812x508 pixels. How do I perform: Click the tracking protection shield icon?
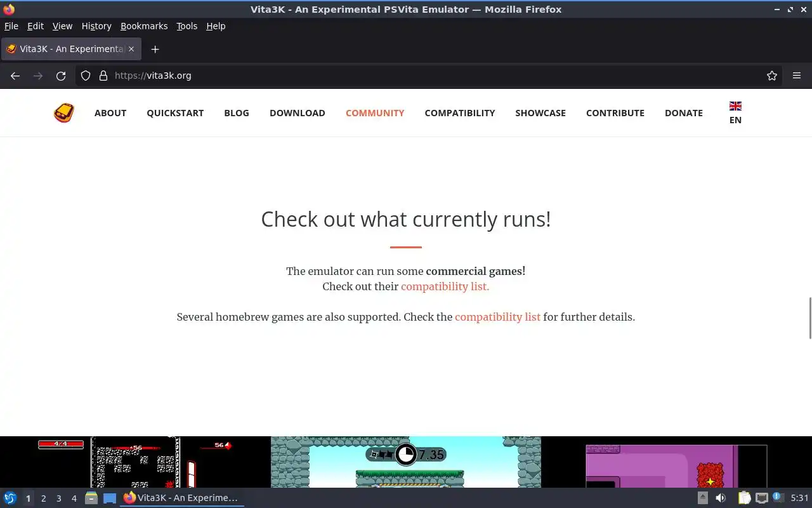point(86,76)
